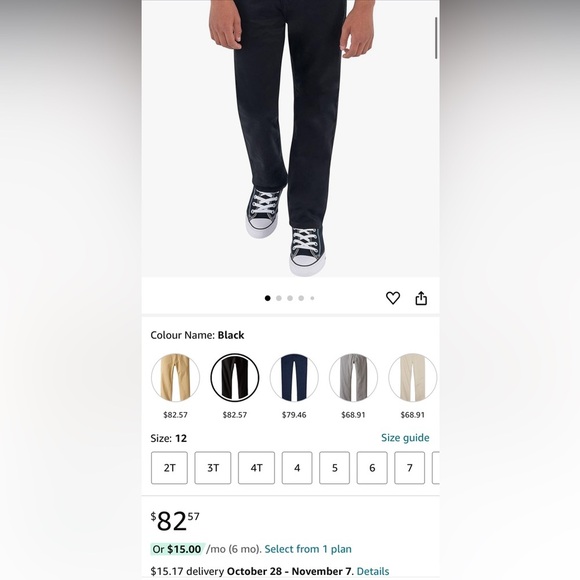Open the share icon

click(421, 298)
